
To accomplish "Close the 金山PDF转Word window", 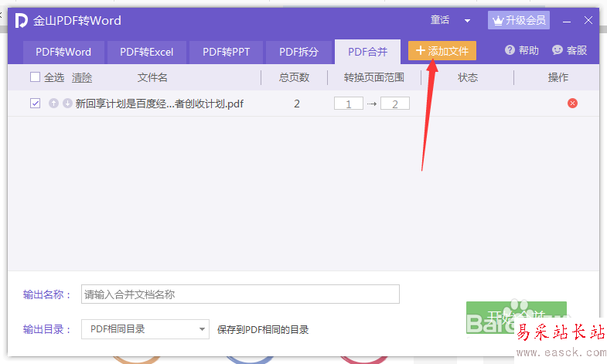I will (588, 21).
